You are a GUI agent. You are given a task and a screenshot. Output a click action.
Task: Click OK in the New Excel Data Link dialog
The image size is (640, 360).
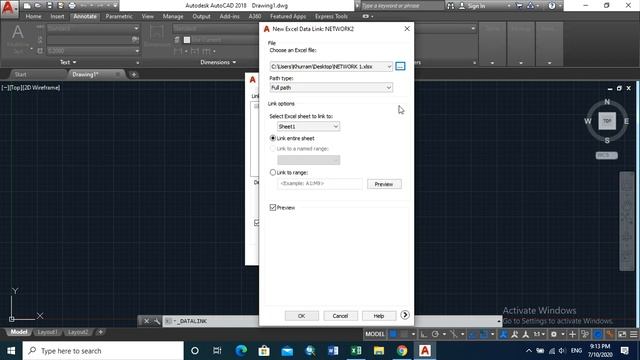click(302, 316)
